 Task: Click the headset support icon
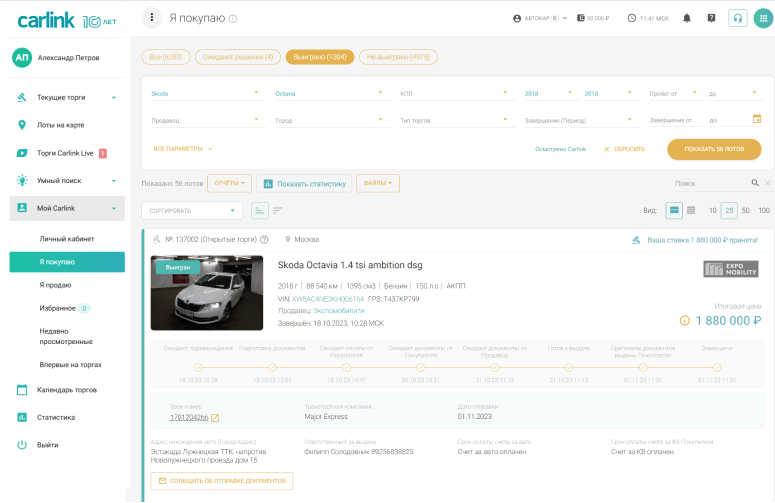[x=738, y=18]
